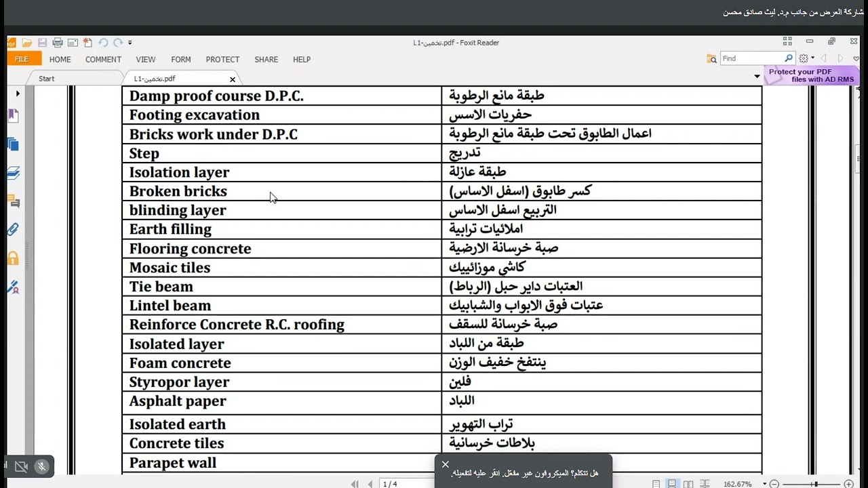The width and height of the screenshot is (868, 488).
Task: Click the previous search result arrow
Action: pos(823,59)
